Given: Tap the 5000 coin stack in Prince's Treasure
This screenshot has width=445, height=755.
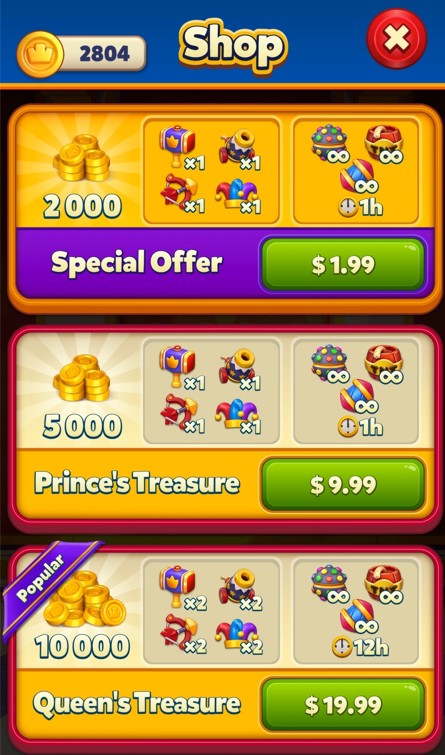Looking at the screenshot, I should tap(81, 378).
